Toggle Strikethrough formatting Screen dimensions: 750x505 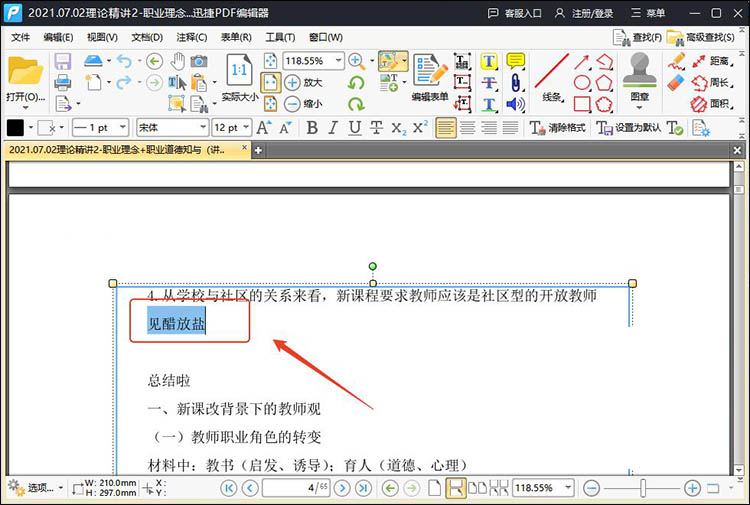click(x=376, y=128)
